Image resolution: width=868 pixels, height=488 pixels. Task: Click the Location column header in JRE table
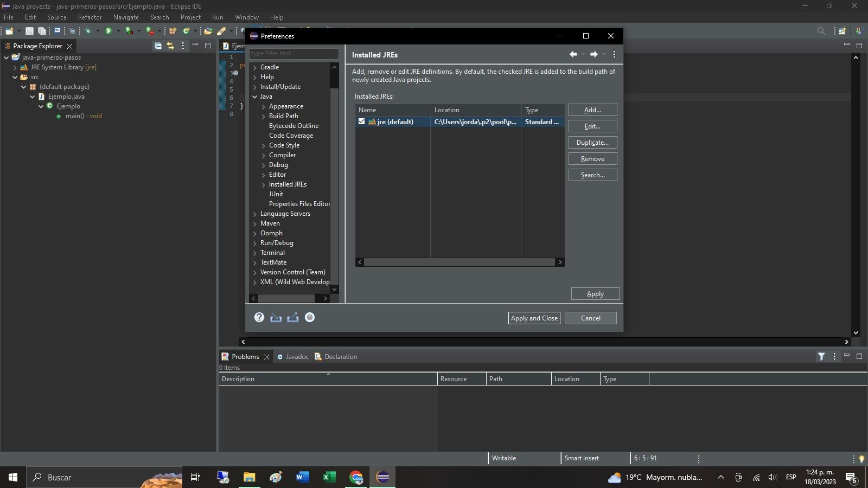[476, 110]
